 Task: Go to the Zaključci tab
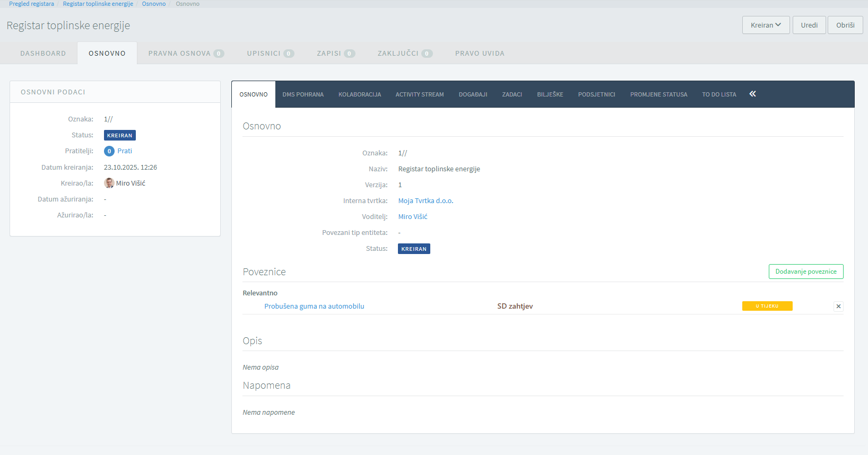(x=404, y=54)
